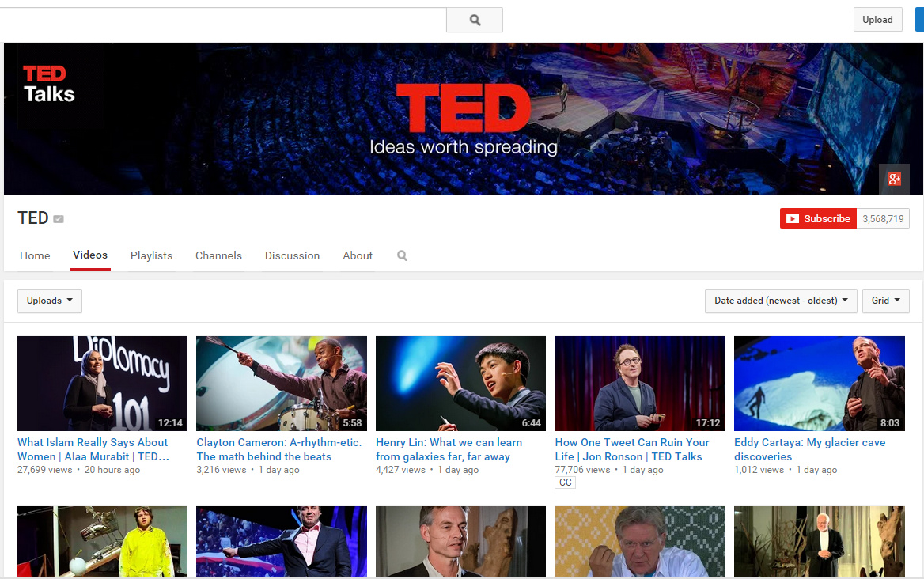Open the channel search magnifier icon
924x579 pixels.
402,255
